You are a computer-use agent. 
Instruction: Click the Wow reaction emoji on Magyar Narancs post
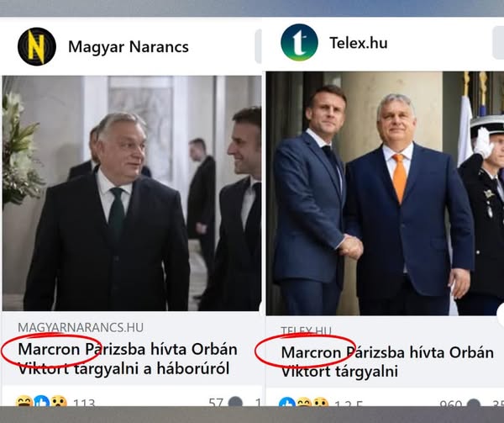(x=59, y=401)
